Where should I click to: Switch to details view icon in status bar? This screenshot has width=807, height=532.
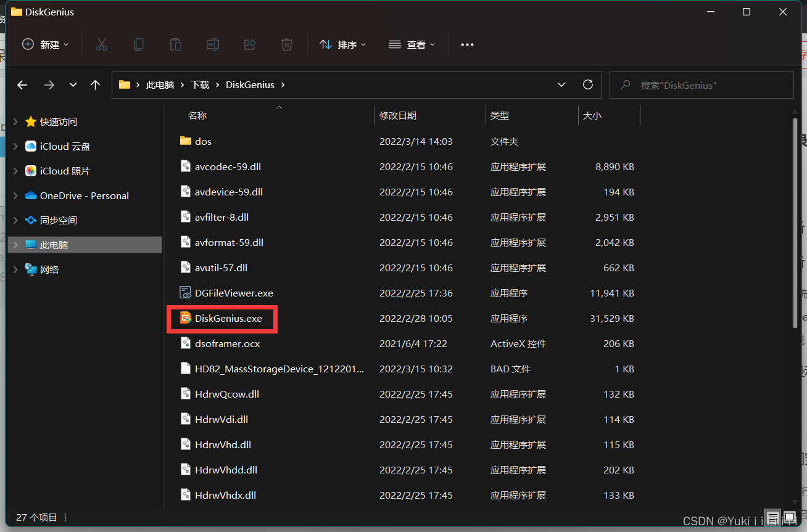click(772, 517)
